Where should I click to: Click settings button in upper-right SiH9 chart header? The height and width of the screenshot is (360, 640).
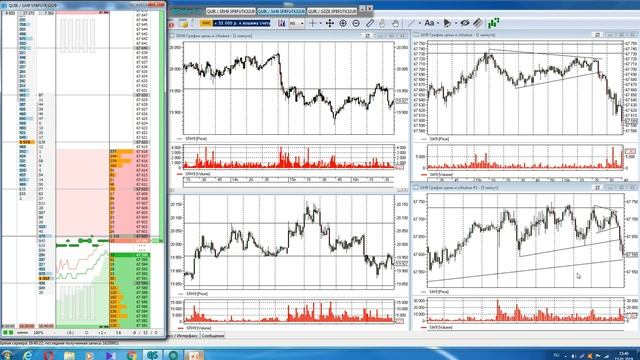click(x=598, y=35)
